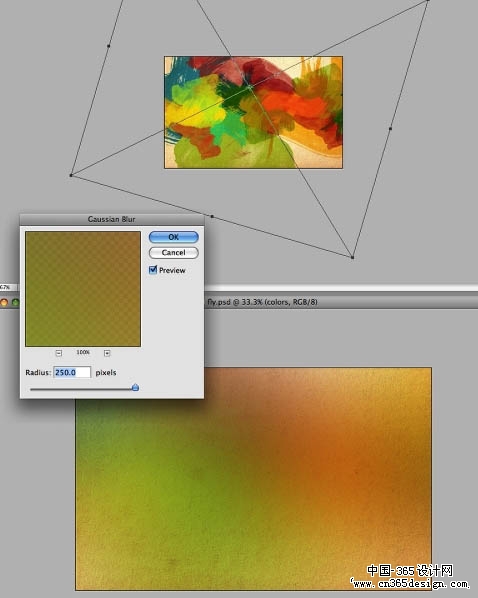This screenshot has width=478, height=598.
Task: Click the green zoom window button
Action: tap(15, 303)
